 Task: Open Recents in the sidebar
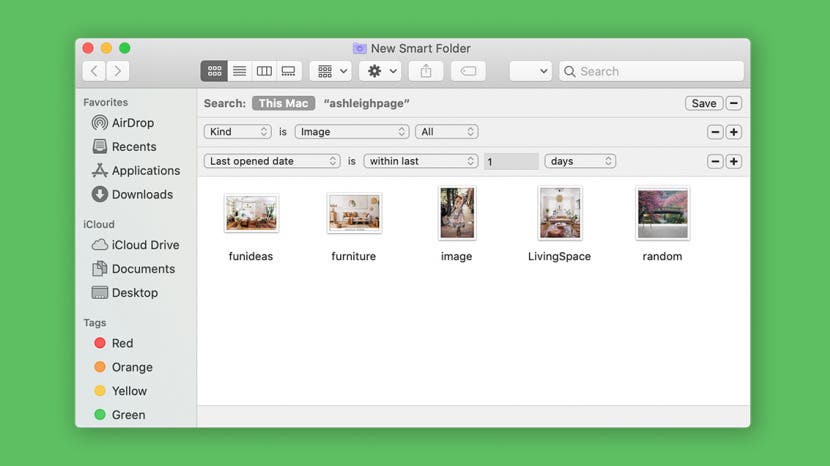(124, 147)
